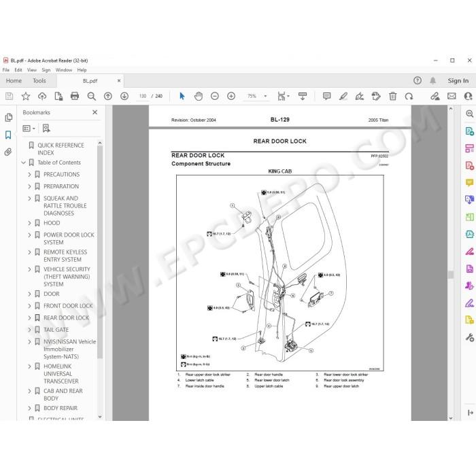This screenshot has height=476, width=476.
Task: Switch to the Home tab
Action: click(14, 81)
